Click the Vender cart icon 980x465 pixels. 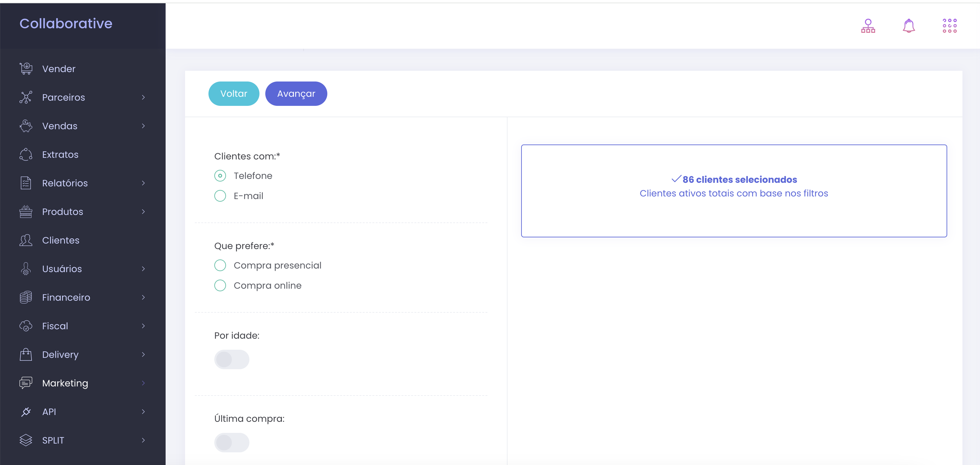click(x=26, y=69)
